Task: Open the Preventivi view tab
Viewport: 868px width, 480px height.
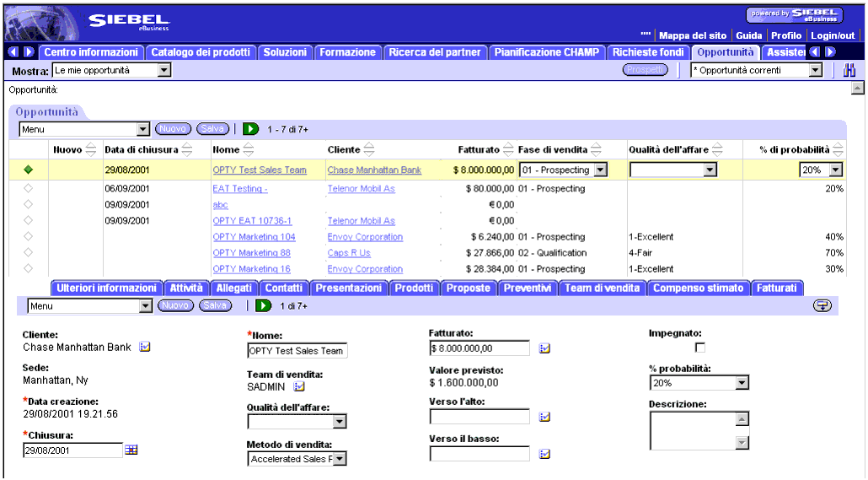Action: pos(527,289)
